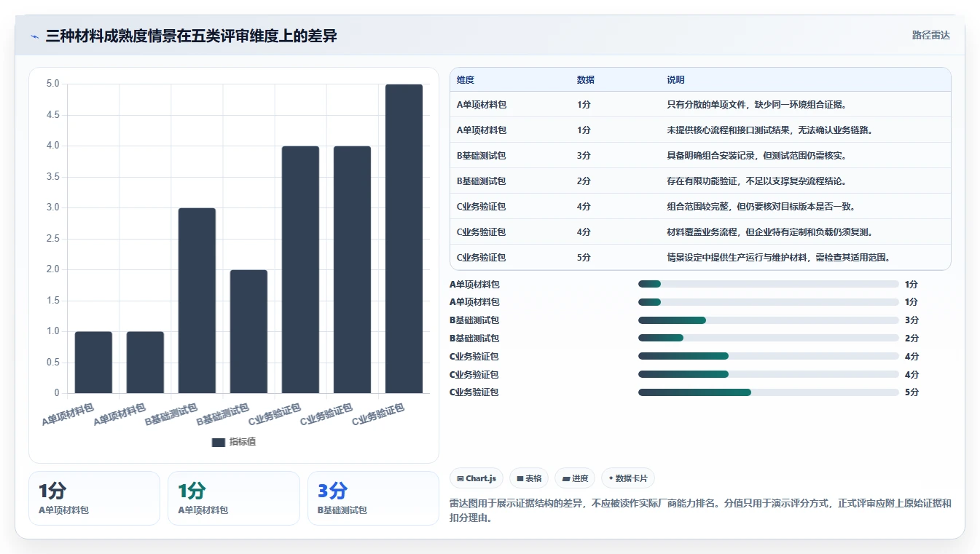
Task: Click row text 存在有限功能验证，不足以支撑复杂流程结论。
Action: [756, 181]
